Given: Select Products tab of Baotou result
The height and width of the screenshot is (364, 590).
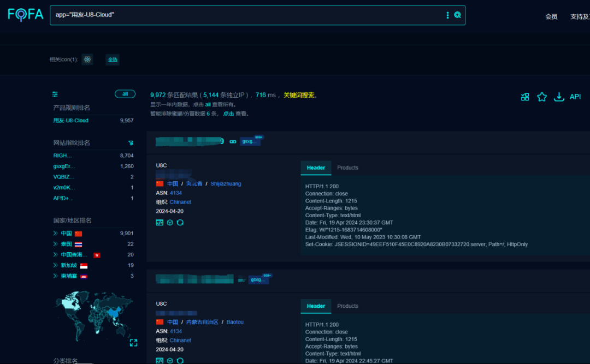Looking at the screenshot, I should (347, 306).
